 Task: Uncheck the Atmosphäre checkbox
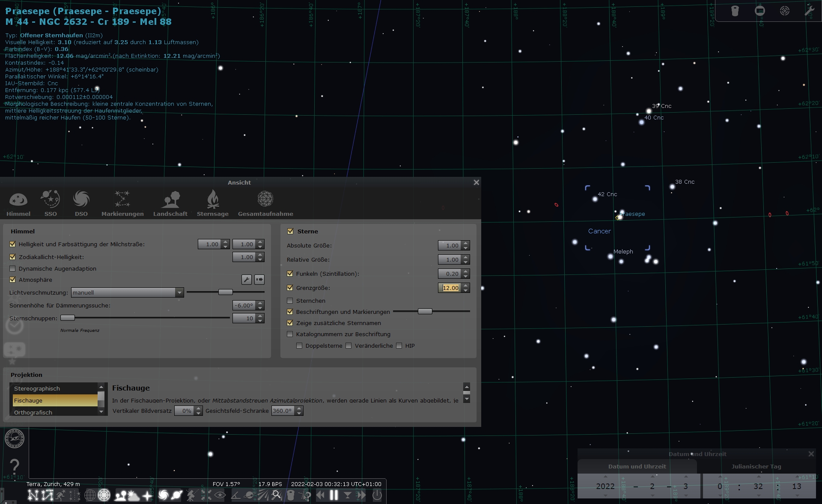point(12,280)
